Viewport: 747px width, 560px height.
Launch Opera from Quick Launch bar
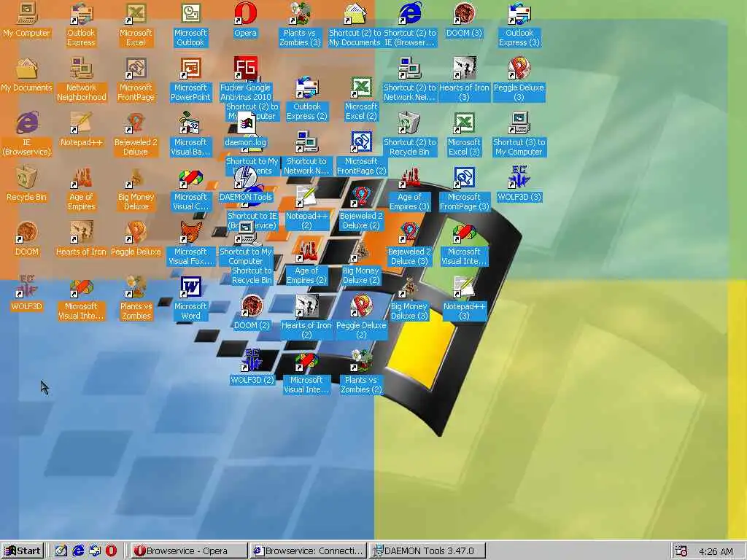[x=111, y=551]
